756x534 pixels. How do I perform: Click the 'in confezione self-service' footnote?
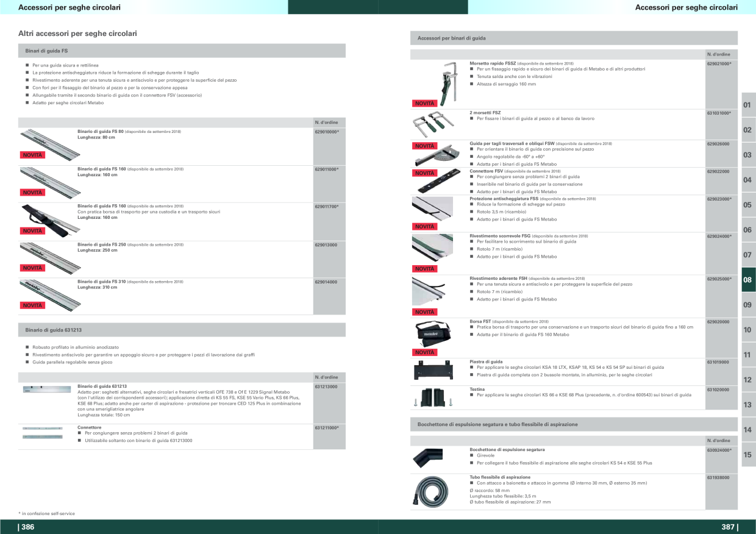(46, 514)
